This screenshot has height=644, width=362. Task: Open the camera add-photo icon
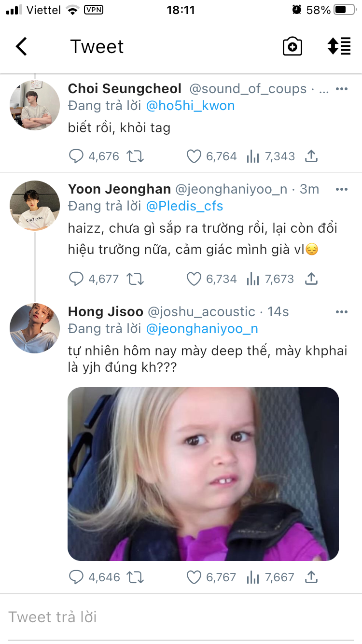292,47
